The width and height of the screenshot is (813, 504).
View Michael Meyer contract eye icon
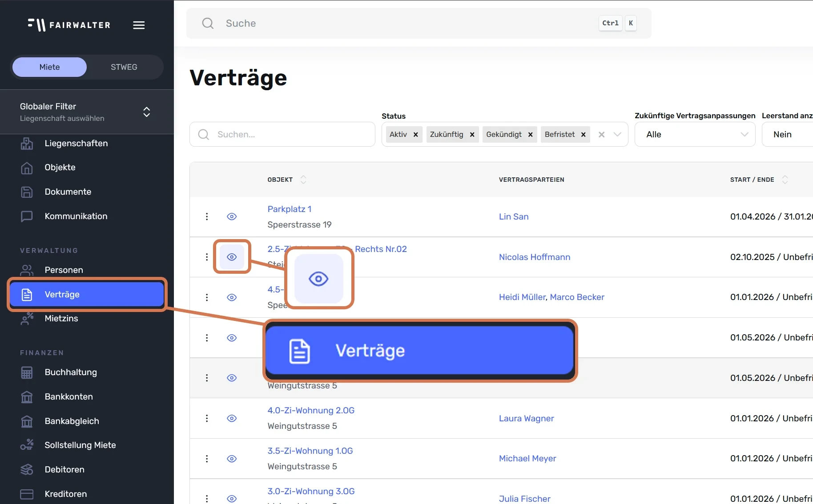point(232,459)
